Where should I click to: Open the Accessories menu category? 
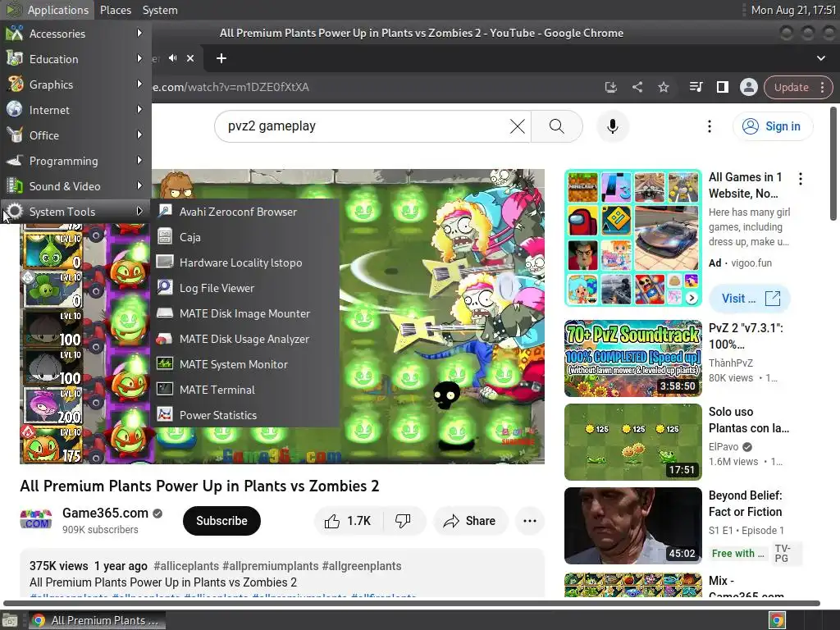coord(75,34)
